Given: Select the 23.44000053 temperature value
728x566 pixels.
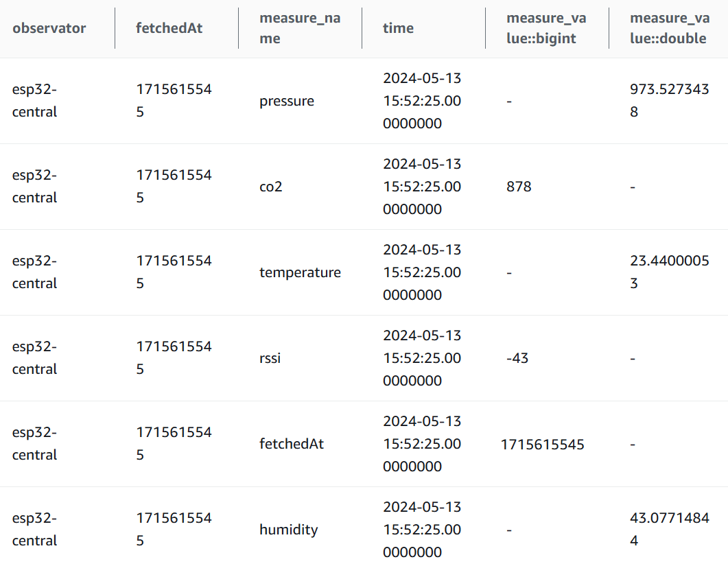Looking at the screenshot, I should [670, 272].
